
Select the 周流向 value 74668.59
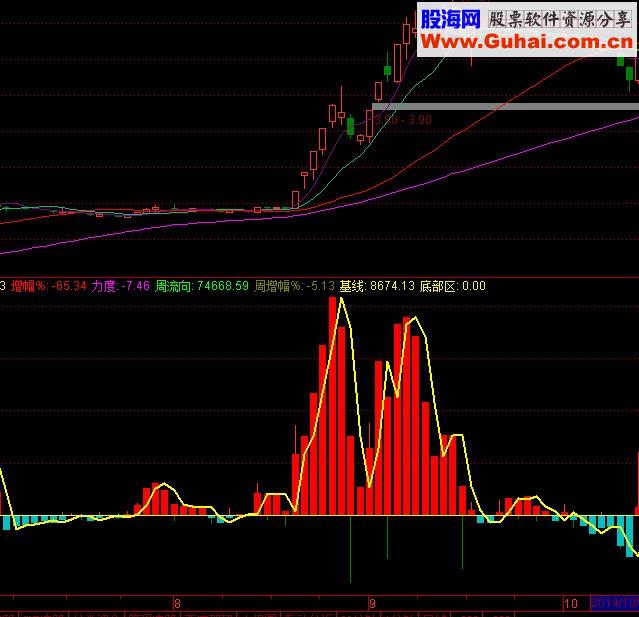(223, 286)
